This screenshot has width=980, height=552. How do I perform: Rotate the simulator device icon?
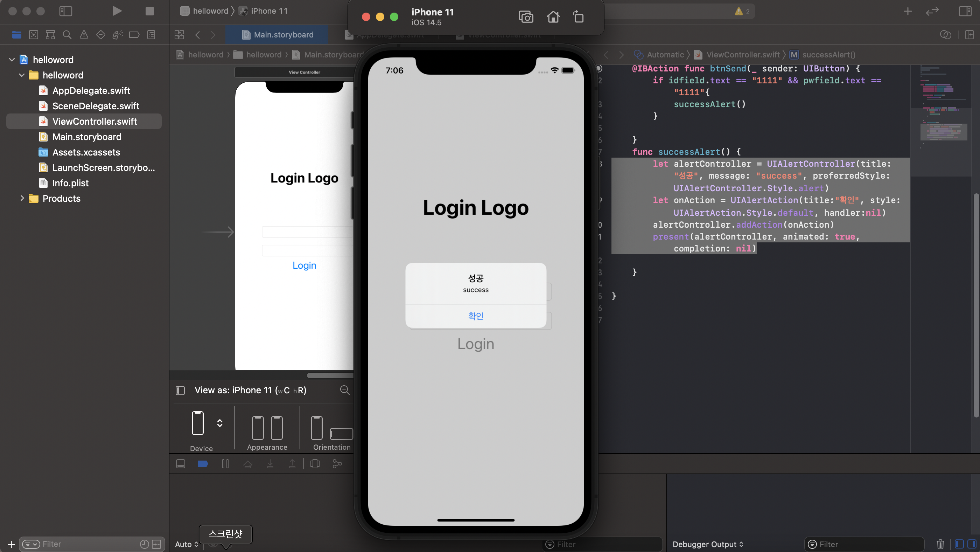click(x=578, y=17)
